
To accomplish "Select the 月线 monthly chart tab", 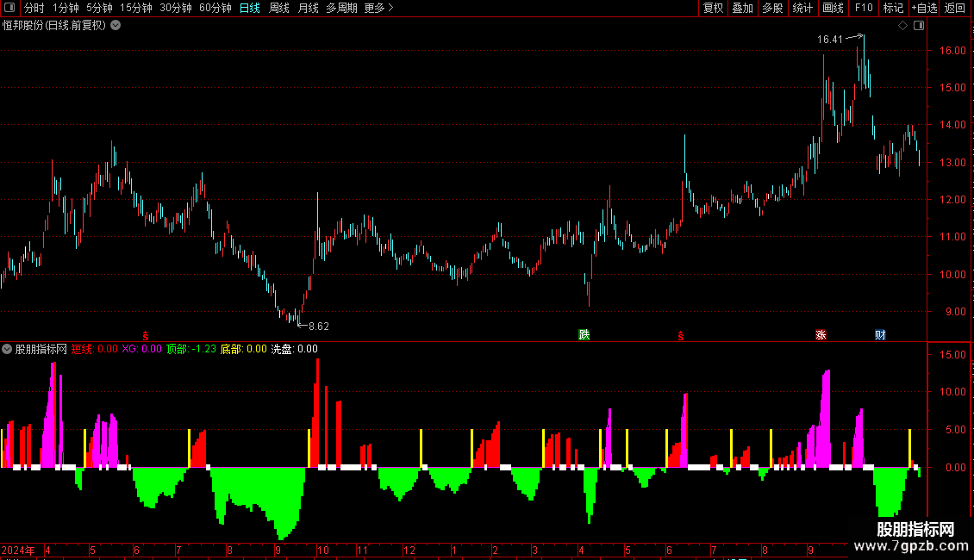I will pyautogui.click(x=308, y=8).
